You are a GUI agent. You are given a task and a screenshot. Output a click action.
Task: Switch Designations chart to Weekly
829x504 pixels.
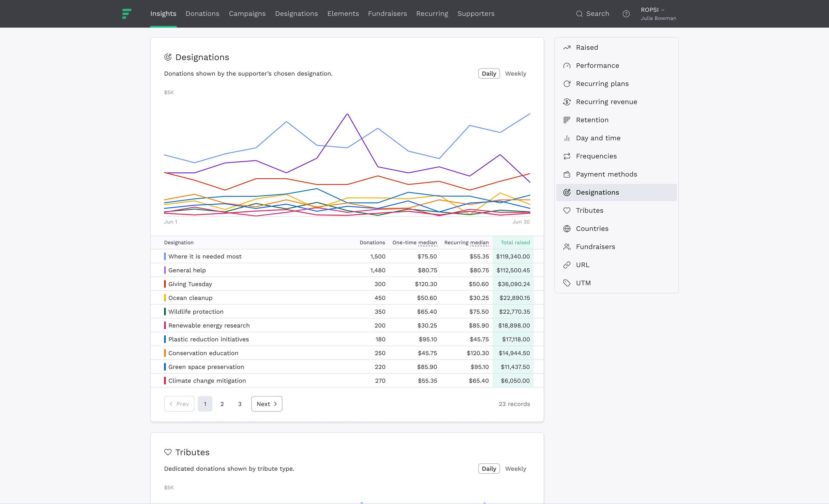[515, 74]
